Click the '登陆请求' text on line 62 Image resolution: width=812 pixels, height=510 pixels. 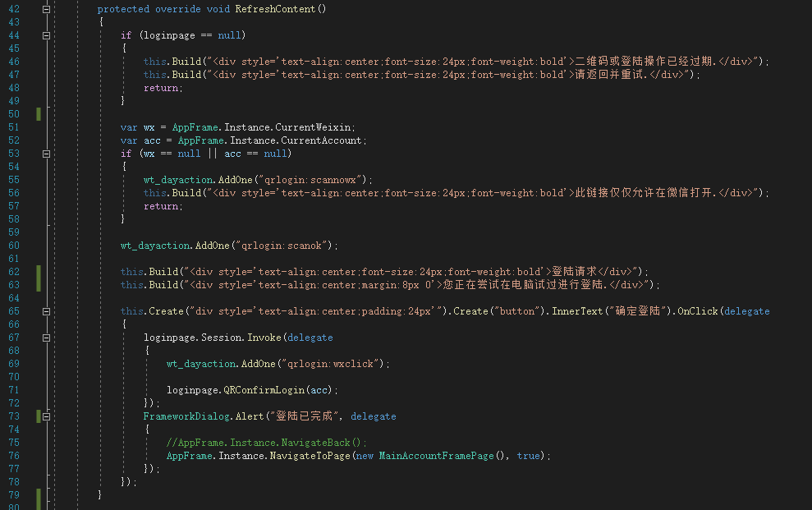point(574,271)
